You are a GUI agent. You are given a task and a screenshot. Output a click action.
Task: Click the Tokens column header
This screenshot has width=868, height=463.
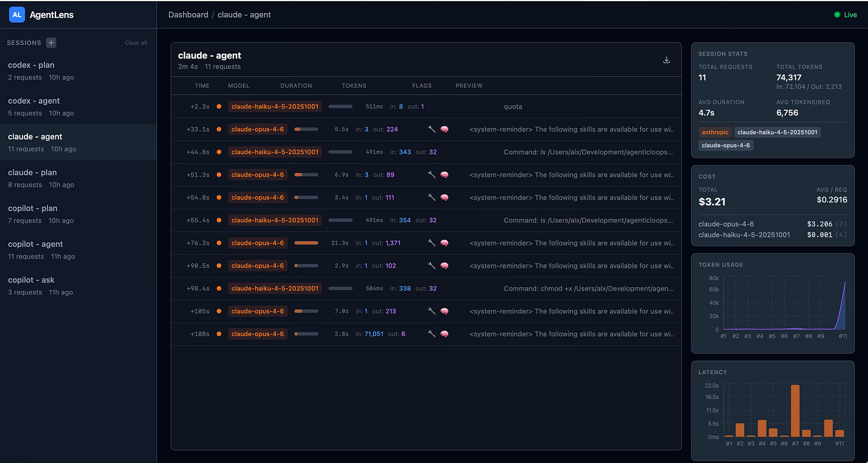coord(354,86)
